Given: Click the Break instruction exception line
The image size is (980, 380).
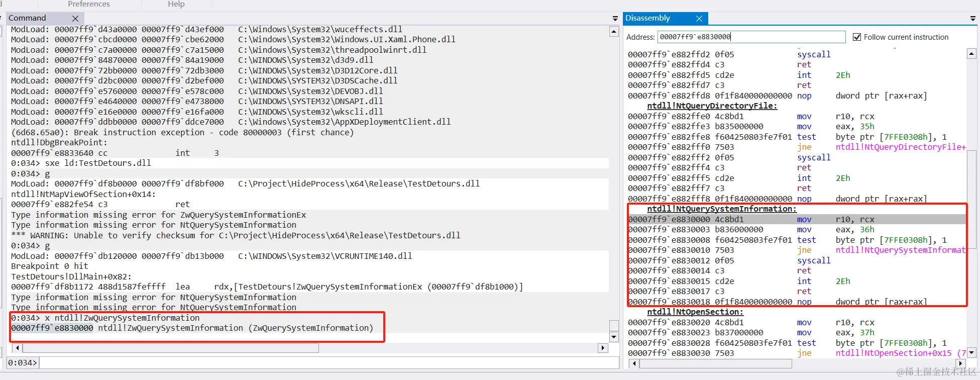Looking at the screenshot, I should 182,133.
